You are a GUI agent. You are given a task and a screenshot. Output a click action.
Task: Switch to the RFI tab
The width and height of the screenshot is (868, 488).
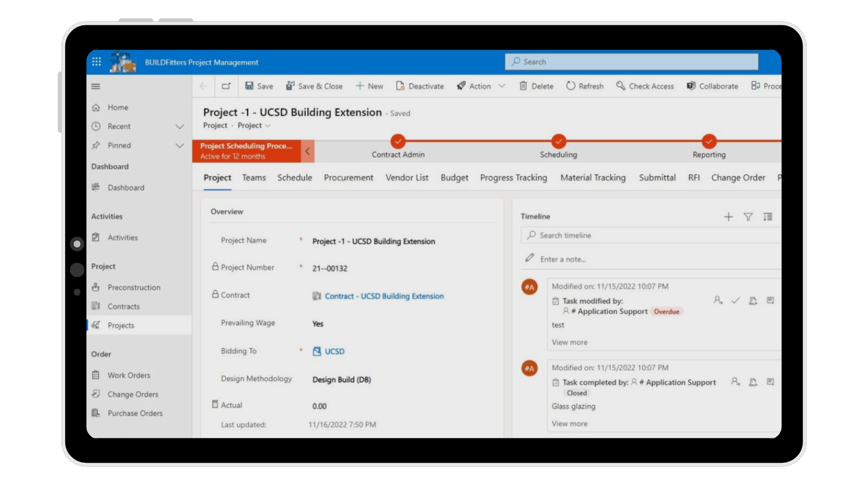click(694, 178)
